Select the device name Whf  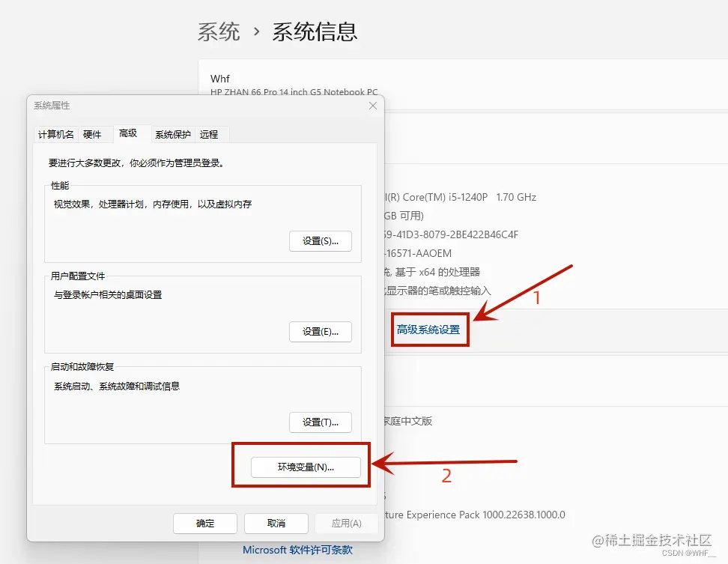click(x=220, y=79)
